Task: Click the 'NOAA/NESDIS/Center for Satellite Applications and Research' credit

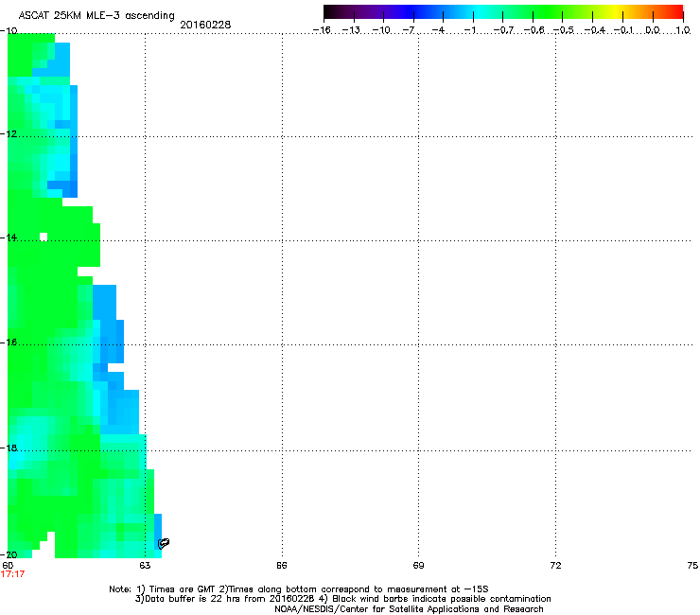Action: coord(409,609)
